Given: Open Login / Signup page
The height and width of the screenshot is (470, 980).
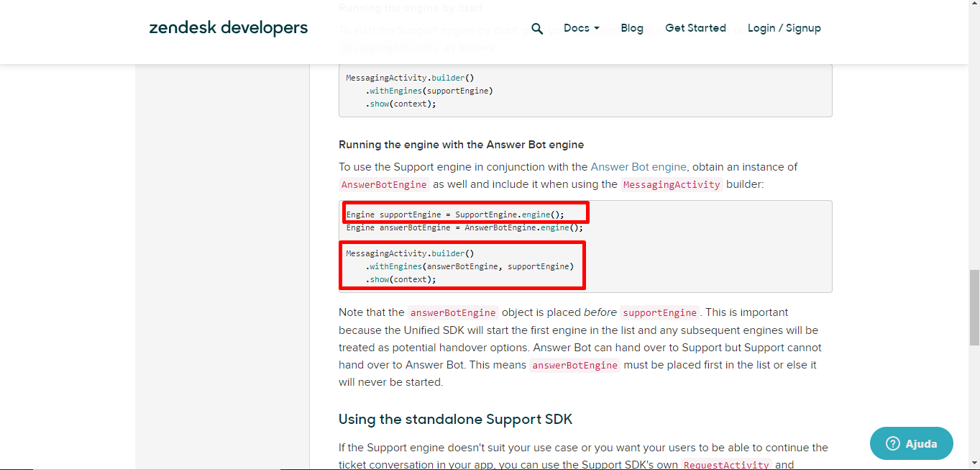Looking at the screenshot, I should coord(784,28).
